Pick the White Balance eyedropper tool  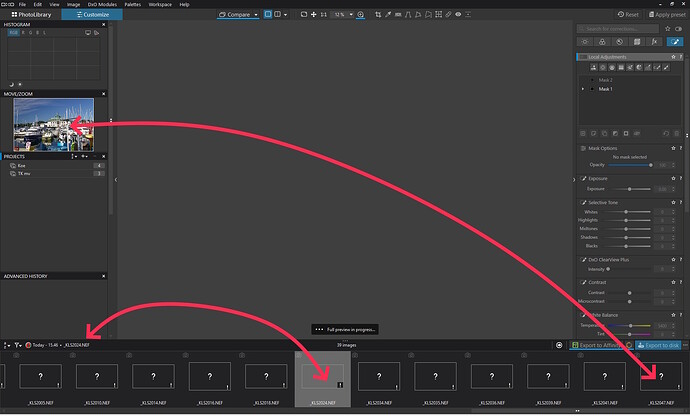coord(388,15)
